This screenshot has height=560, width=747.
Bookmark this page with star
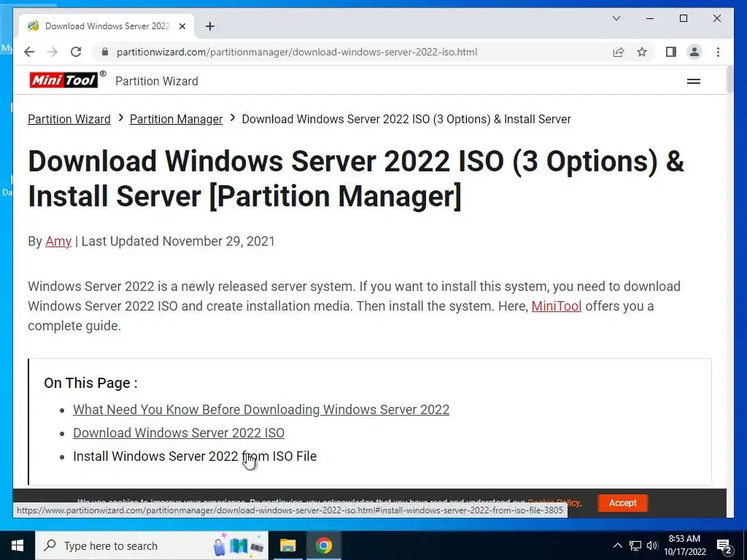[x=642, y=52]
